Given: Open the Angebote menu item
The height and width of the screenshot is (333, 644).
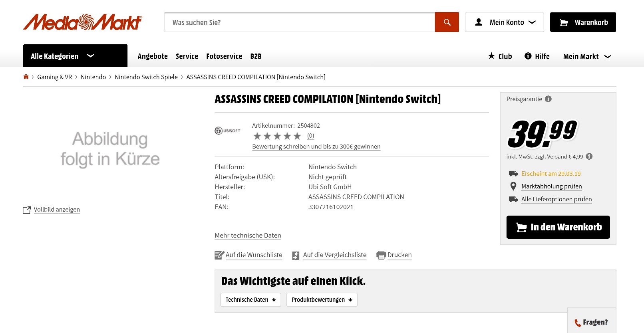Looking at the screenshot, I should coord(153,56).
